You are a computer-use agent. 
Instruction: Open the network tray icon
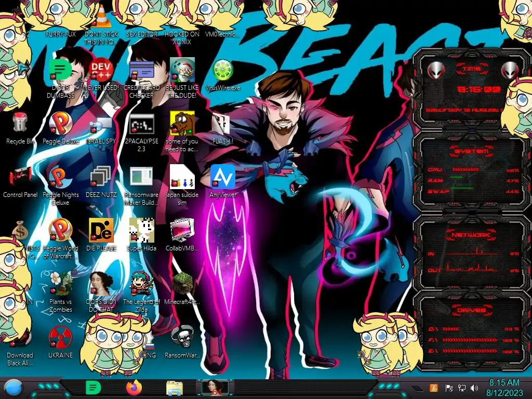(462, 388)
